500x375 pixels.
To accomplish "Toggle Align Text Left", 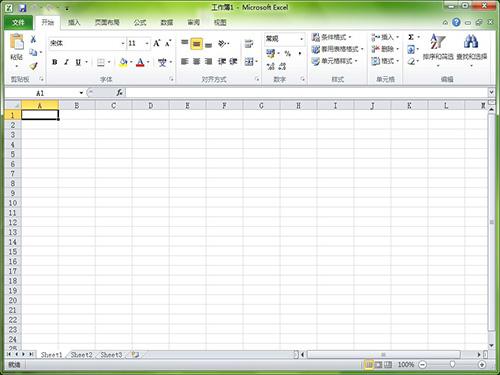I will coord(185,62).
